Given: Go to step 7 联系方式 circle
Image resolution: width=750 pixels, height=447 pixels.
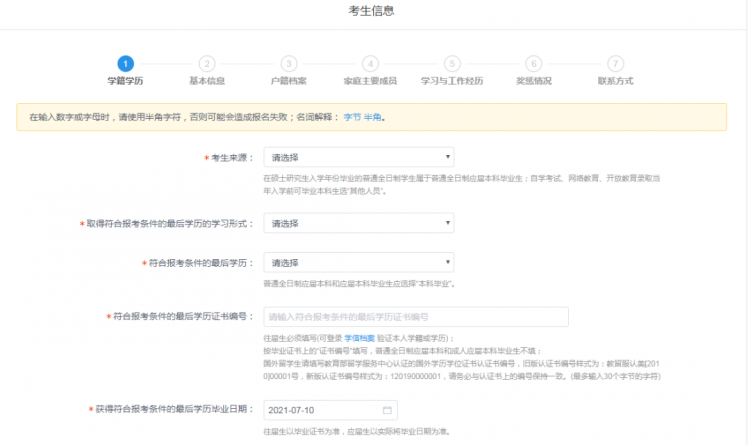Looking at the screenshot, I should click(x=616, y=64).
